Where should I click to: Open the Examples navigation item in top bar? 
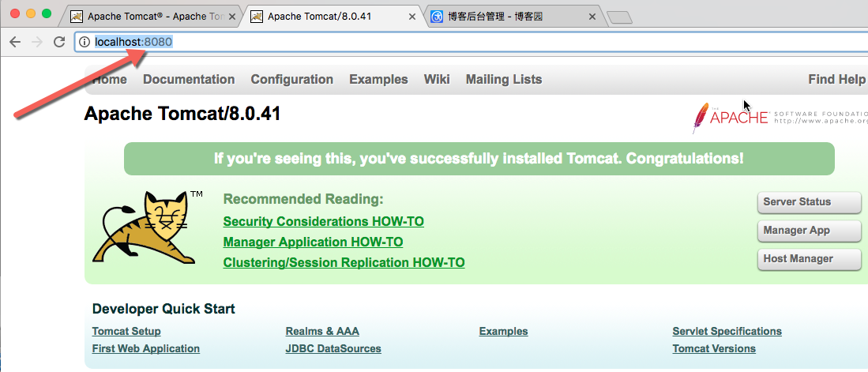point(378,80)
